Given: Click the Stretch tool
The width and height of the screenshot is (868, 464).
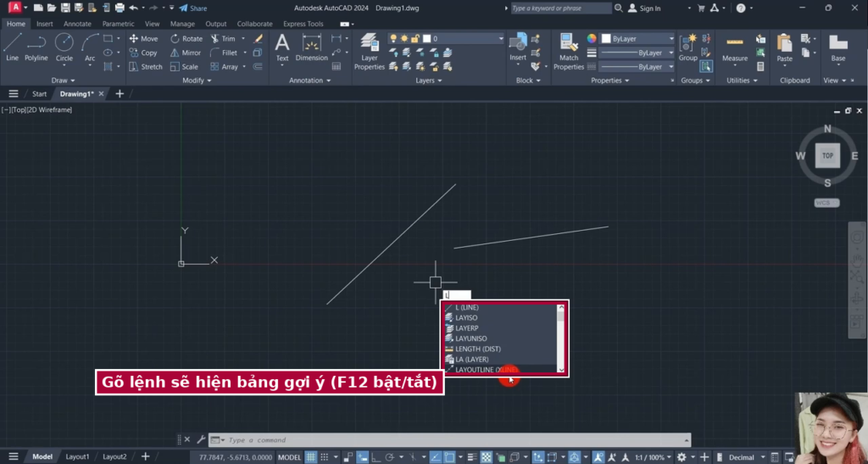Looking at the screenshot, I should pos(145,66).
